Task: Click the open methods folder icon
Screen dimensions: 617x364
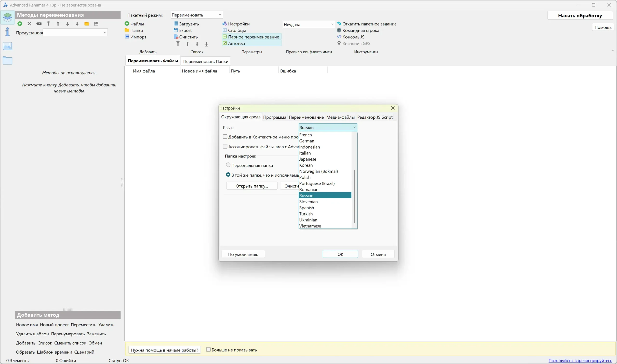Action: [87, 24]
